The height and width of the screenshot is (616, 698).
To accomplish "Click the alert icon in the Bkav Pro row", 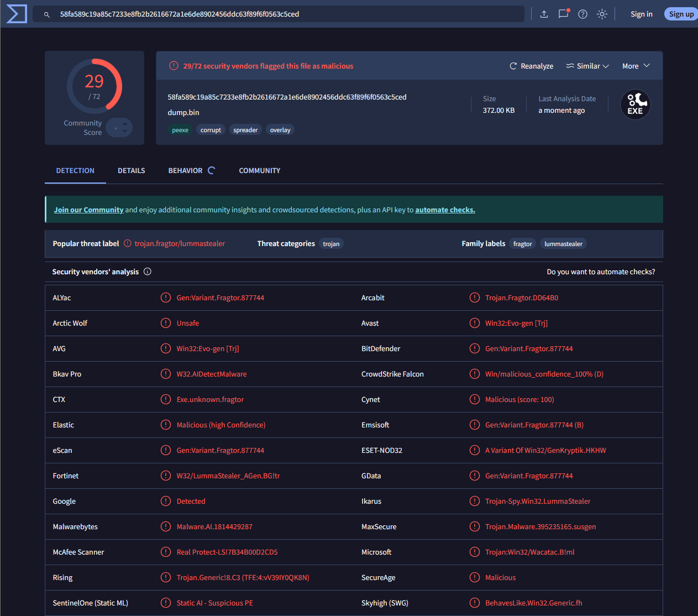I will click(166, 374).
